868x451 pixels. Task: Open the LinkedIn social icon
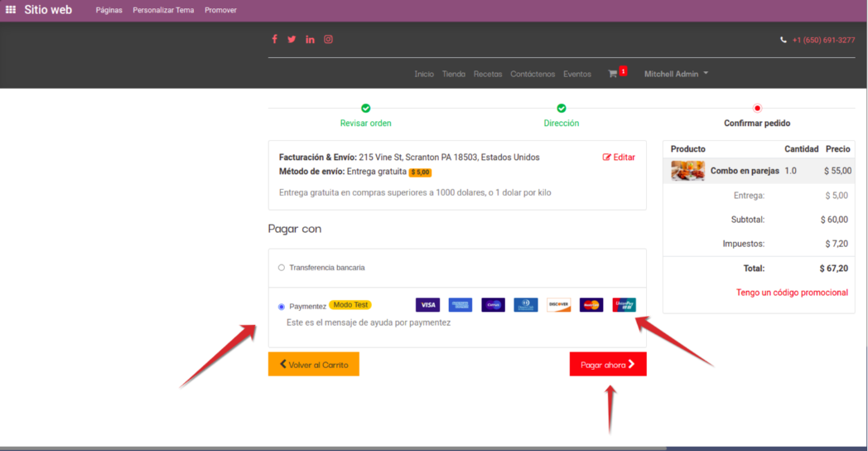tap(310, 39)
